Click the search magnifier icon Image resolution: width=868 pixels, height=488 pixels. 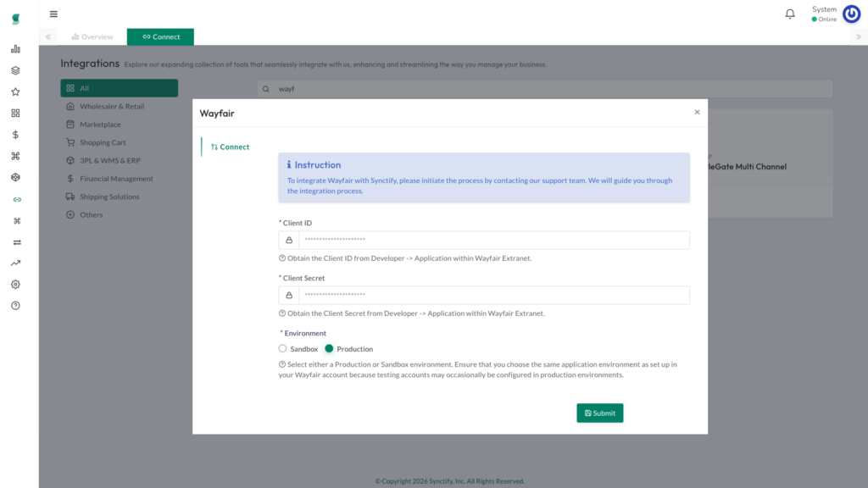(x=266, y=89)
